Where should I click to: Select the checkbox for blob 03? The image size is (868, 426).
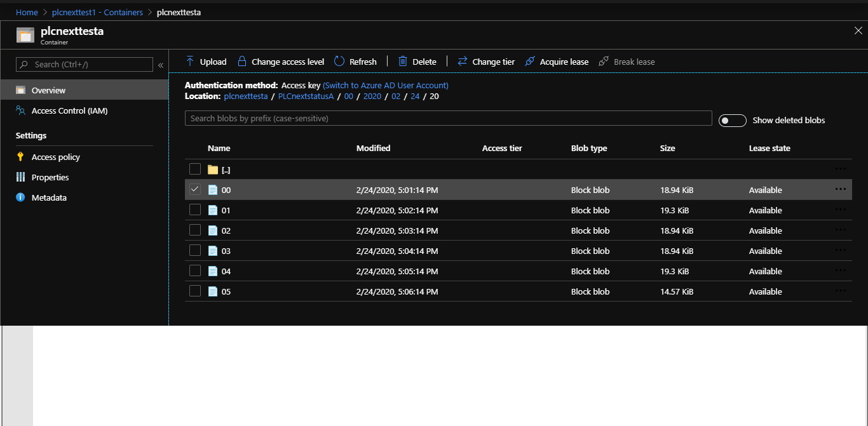(x=195, y=250)
